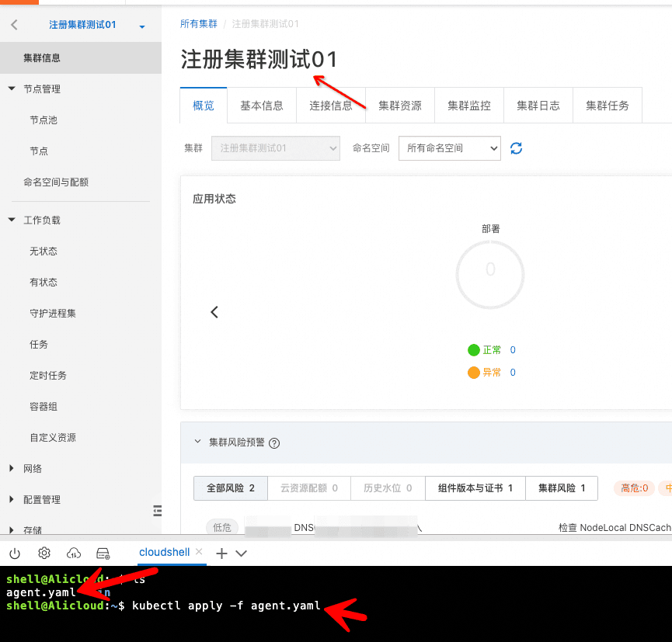The image size is (672, 642).
Task: Switch to the 集群日志 tab
Action: 538,106
